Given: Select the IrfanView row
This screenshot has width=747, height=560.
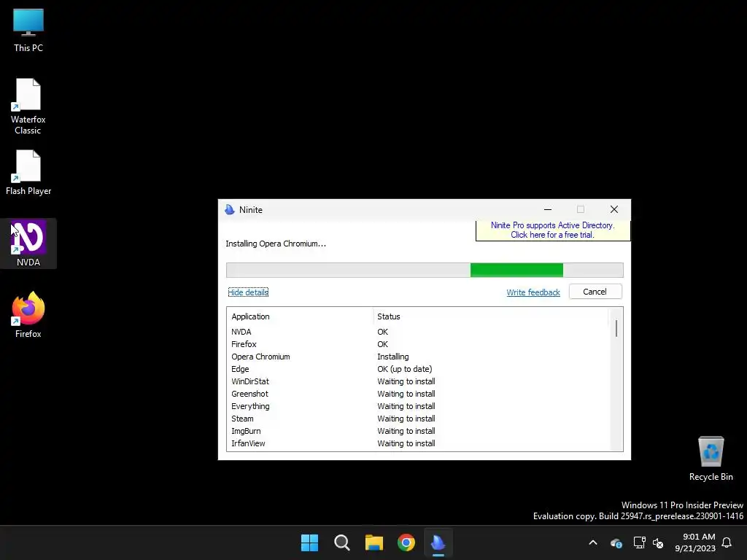Looking at the screenshot, I should pyautogui.click(x=418, y=443).
